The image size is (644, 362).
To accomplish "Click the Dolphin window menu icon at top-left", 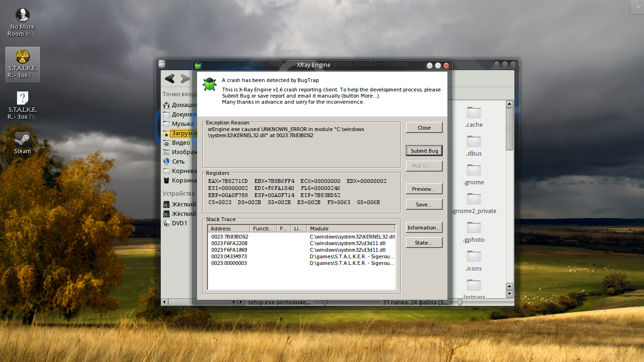I will click(x=162, y=64).
